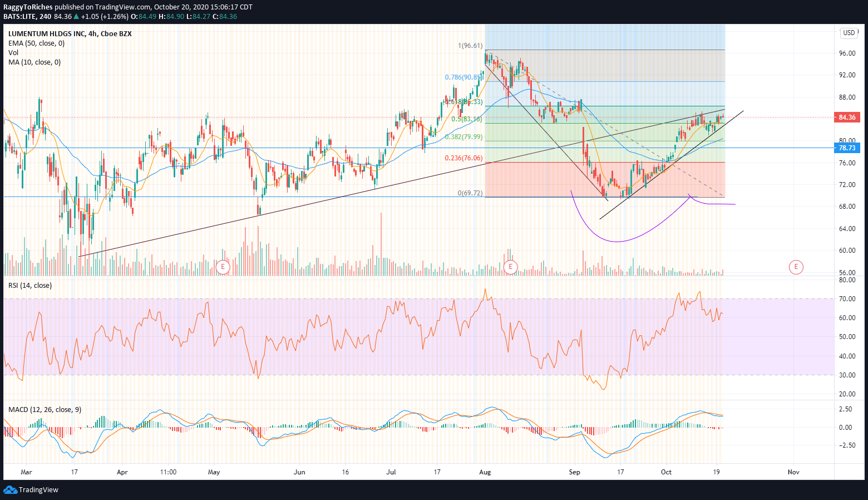This screenshot has width=868, height=500.
Task: Click the 96.00 price axis label
Action: (x=847, y=53)
